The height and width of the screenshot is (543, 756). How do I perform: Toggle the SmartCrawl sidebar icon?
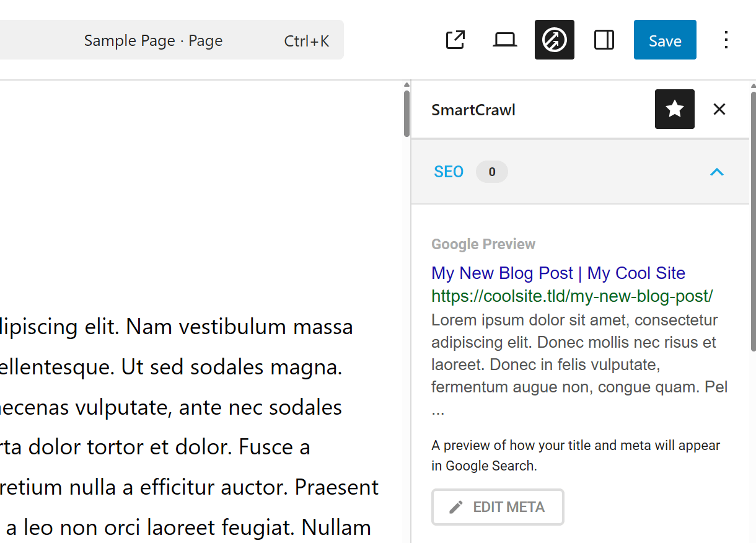555,40
